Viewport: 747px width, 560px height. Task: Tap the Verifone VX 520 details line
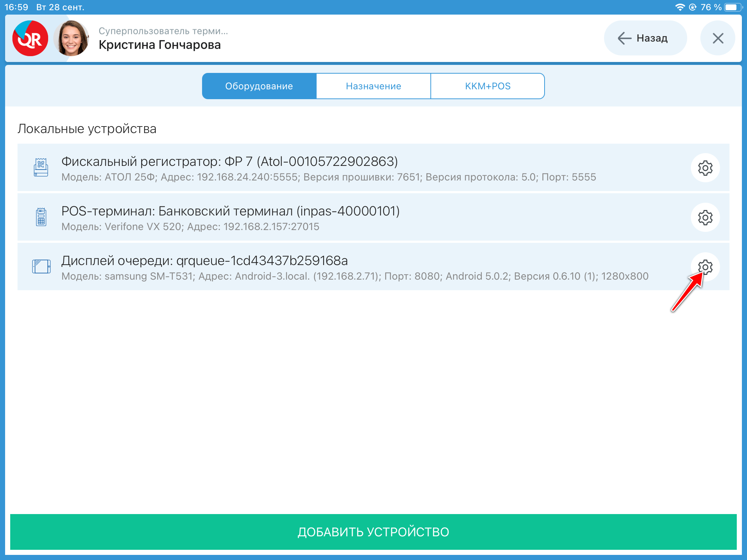point(190,227)
